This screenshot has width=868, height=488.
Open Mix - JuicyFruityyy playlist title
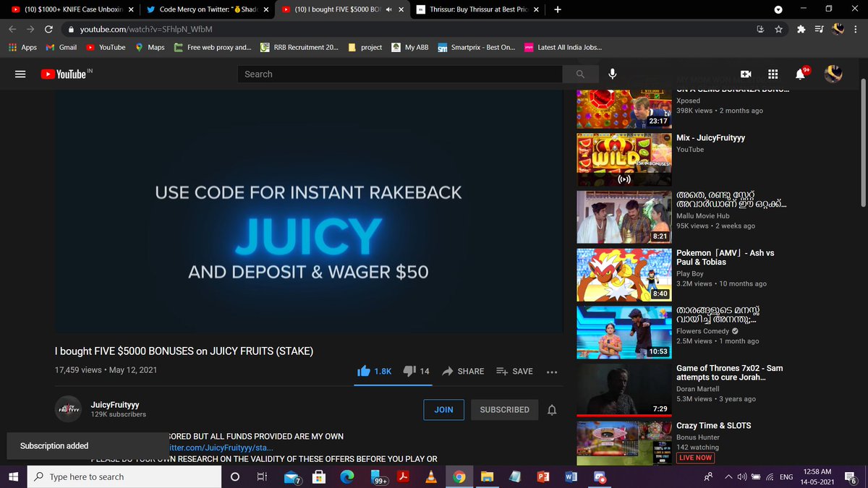pyautogui.click(x=710, y=137)
